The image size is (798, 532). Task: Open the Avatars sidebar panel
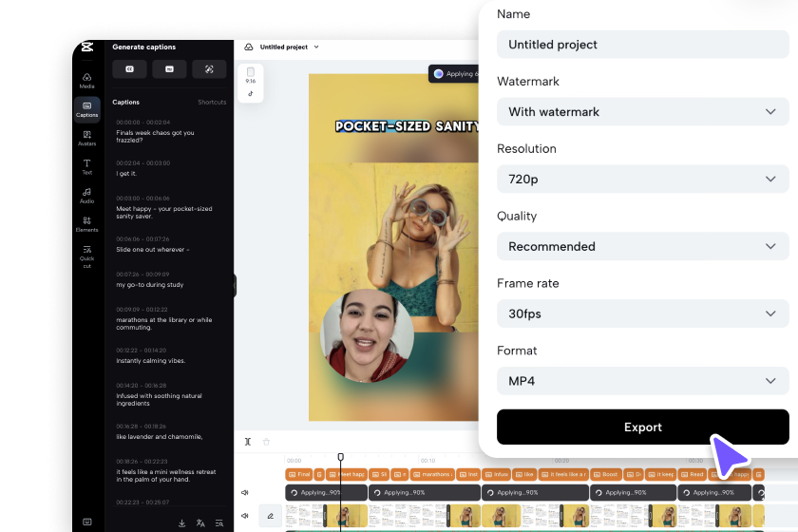coord(87,138)
